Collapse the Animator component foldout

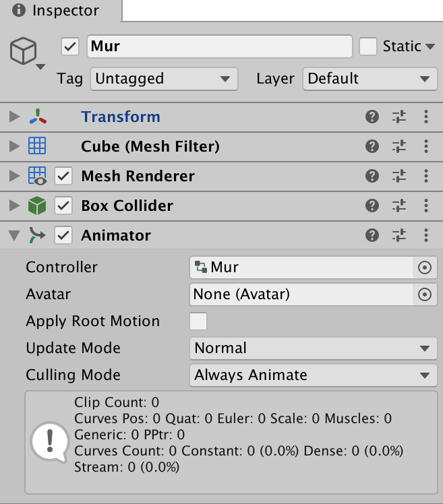click(14, 235)
